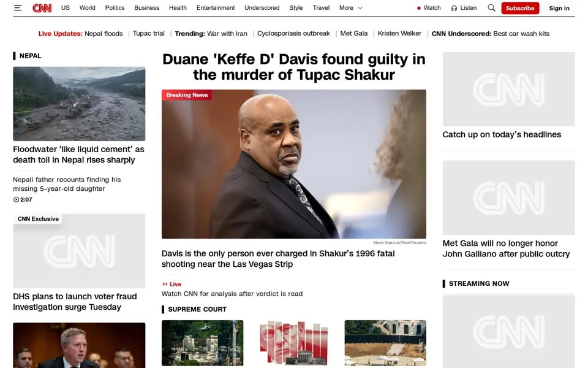Open Watch CNN for analysis link
This screenshot has width=588, height=368.
coord(232,294)
